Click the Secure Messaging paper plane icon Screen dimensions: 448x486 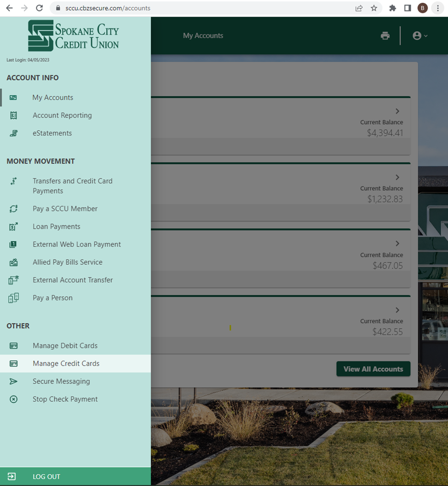tap(14, 381)
